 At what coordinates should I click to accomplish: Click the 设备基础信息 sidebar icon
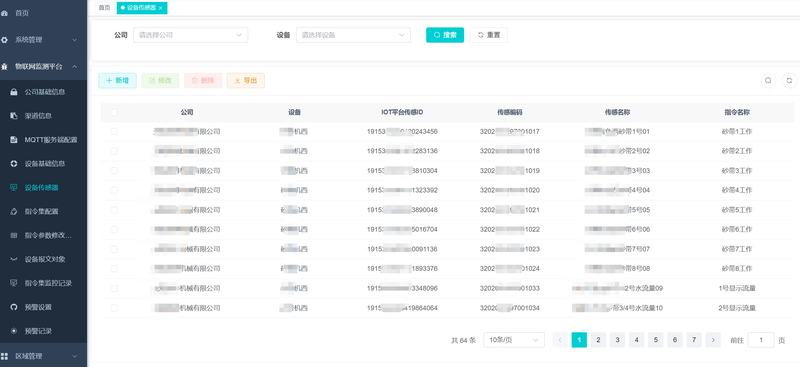[14, 164]
